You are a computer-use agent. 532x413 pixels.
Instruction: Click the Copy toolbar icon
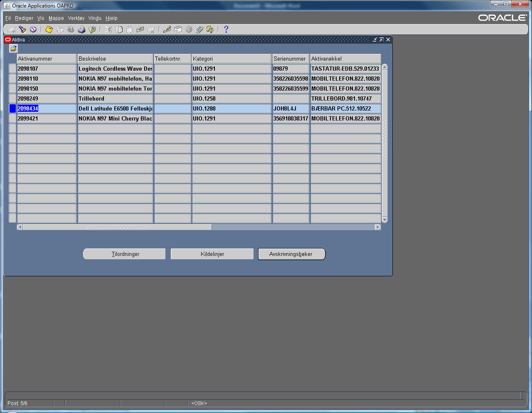[x=119, y=29]
